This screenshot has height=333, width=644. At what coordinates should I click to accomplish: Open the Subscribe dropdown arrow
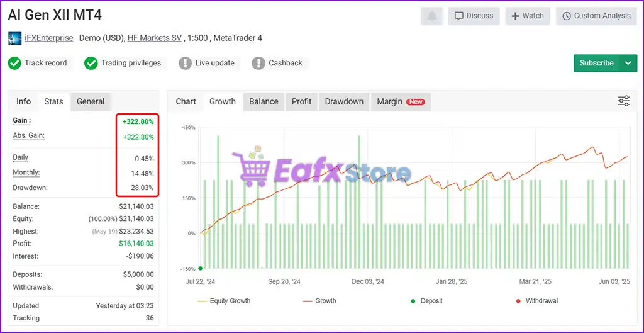coord(628,64)
